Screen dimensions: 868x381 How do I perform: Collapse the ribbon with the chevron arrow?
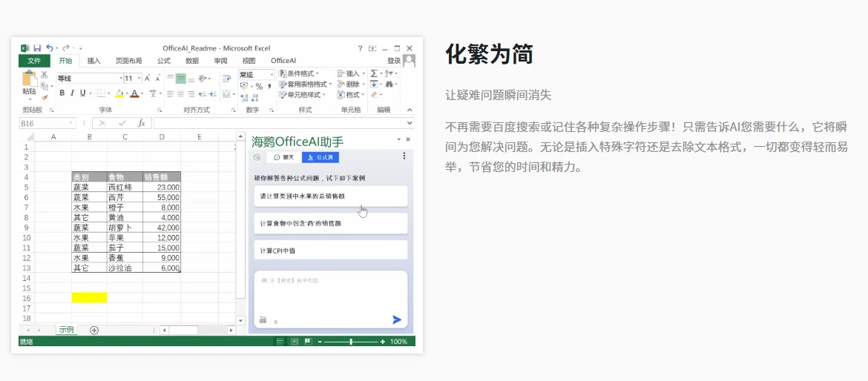(x=410, y=110)
